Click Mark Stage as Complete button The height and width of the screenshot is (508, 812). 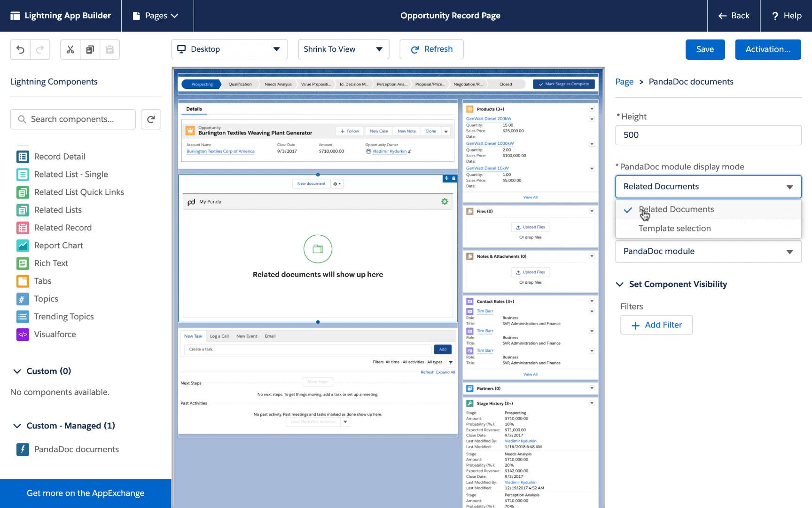point(564,84)
